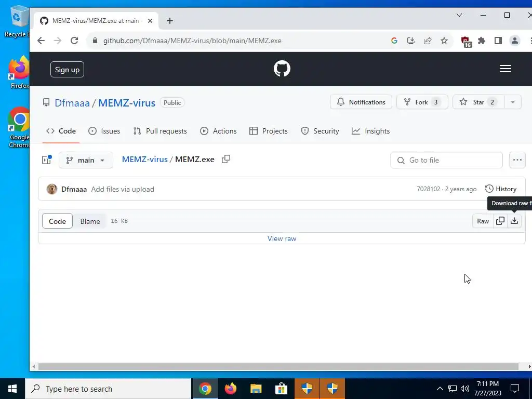The width and height of the screenshot is (532, 399).
Task: Open the Security tab
Action: 320,131
